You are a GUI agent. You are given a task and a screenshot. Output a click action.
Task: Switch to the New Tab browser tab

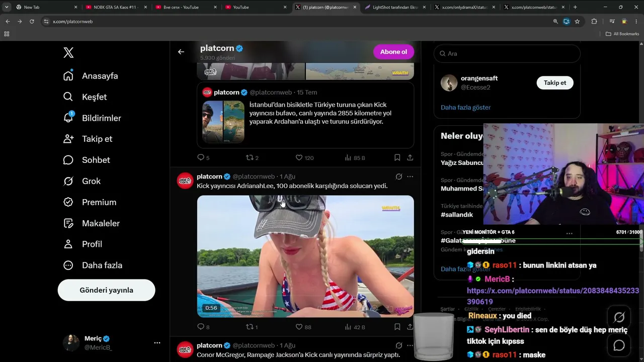[47, 7]
